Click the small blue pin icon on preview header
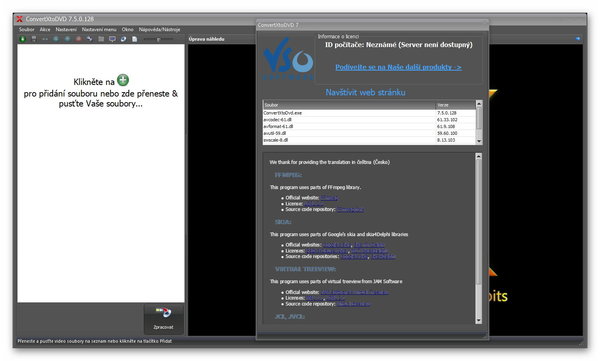 pyautogui.click(x=577, y=39)
